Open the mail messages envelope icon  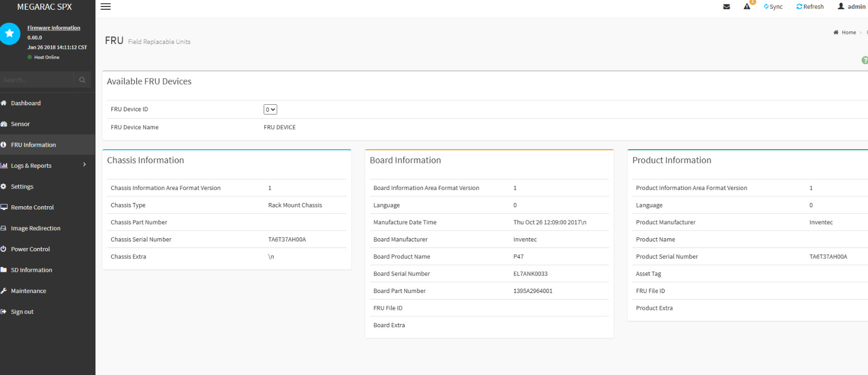tap(726, 7)
